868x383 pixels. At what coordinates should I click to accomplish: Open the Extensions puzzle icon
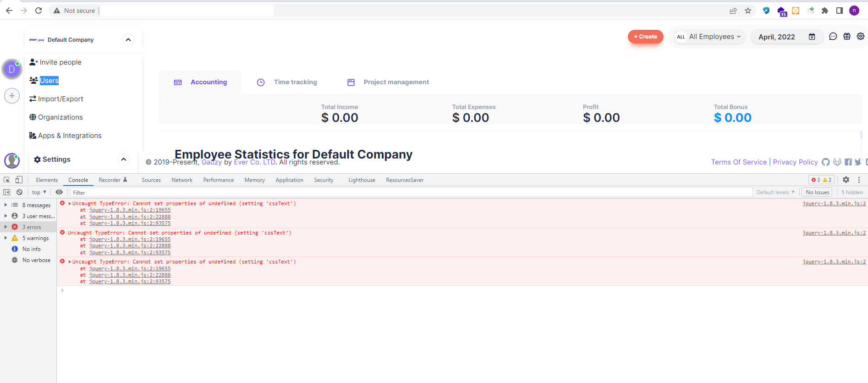pos(825,11)
